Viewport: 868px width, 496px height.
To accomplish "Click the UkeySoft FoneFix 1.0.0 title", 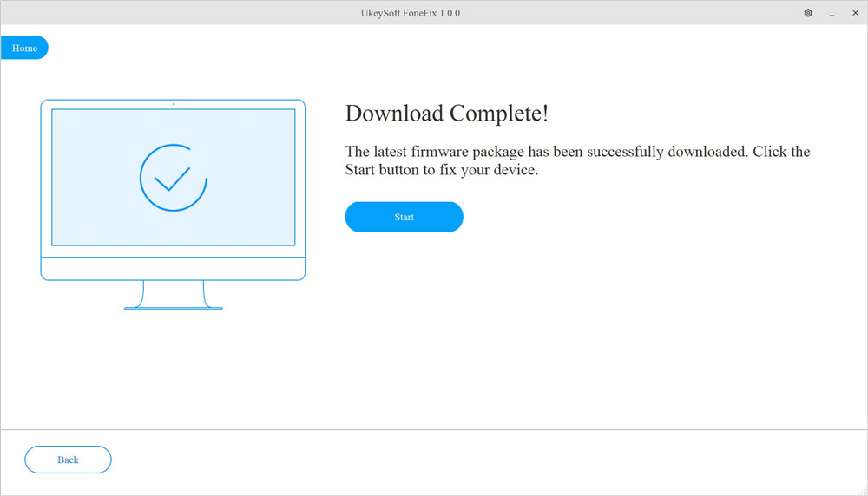I will coord(411,13).
